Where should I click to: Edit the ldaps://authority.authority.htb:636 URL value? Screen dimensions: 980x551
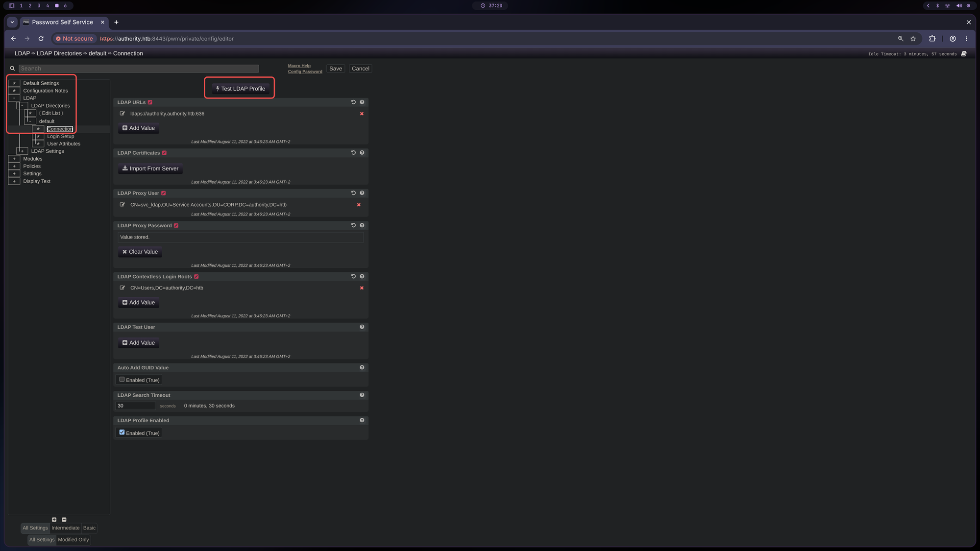coord(122,114)
